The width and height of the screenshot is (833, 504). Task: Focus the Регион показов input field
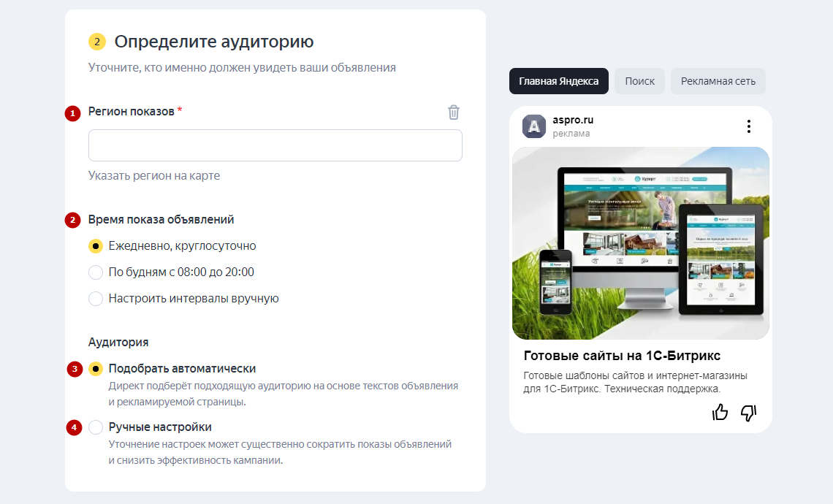275,145
